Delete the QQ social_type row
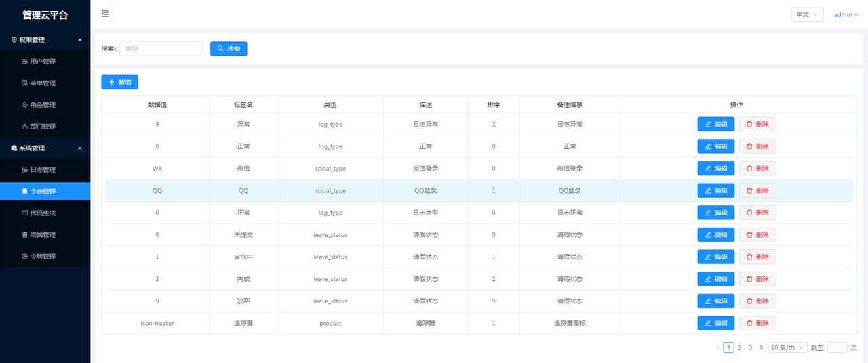This screenshot has height=363, width=868. (x=757, y=191)
